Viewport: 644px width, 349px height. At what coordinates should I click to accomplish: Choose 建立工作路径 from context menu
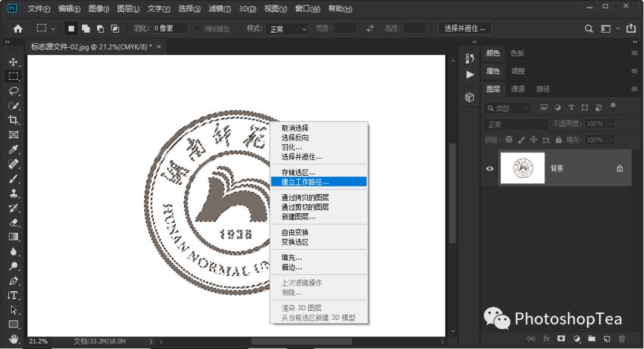pos(318,182)
